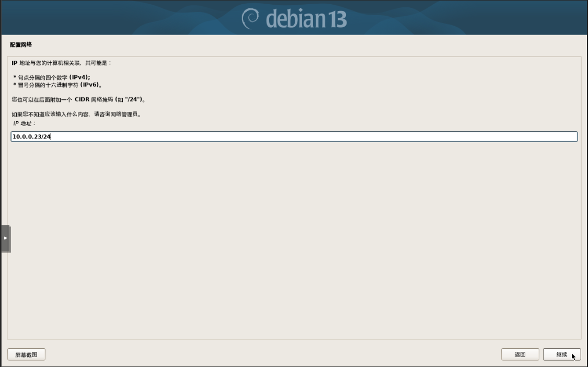This screenshot has width=588, height=367.
Task: Click the 继续 button to continue
Action: click(x=561, y=354)
